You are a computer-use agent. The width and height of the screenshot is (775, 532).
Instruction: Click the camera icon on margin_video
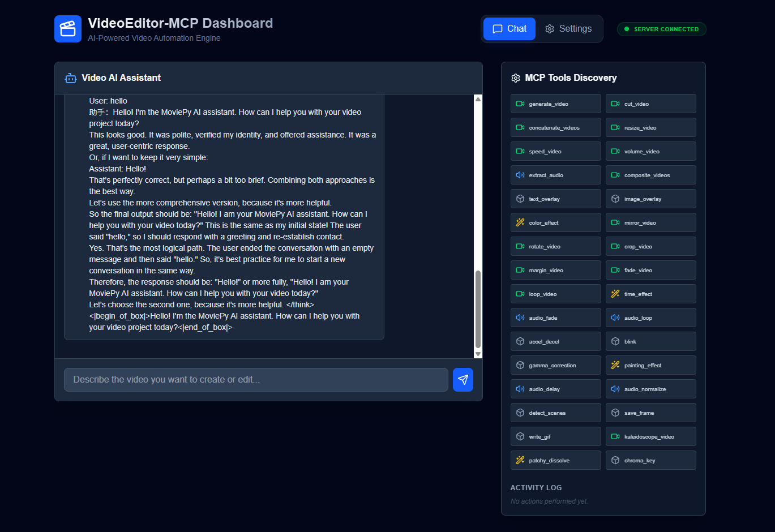pyautogui.click(x=520, y=270)
